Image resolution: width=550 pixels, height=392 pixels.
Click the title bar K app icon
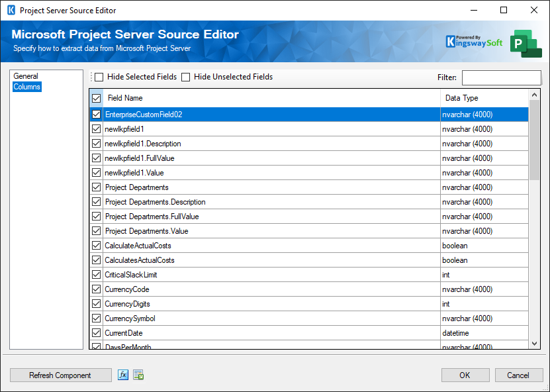(11, 10)
